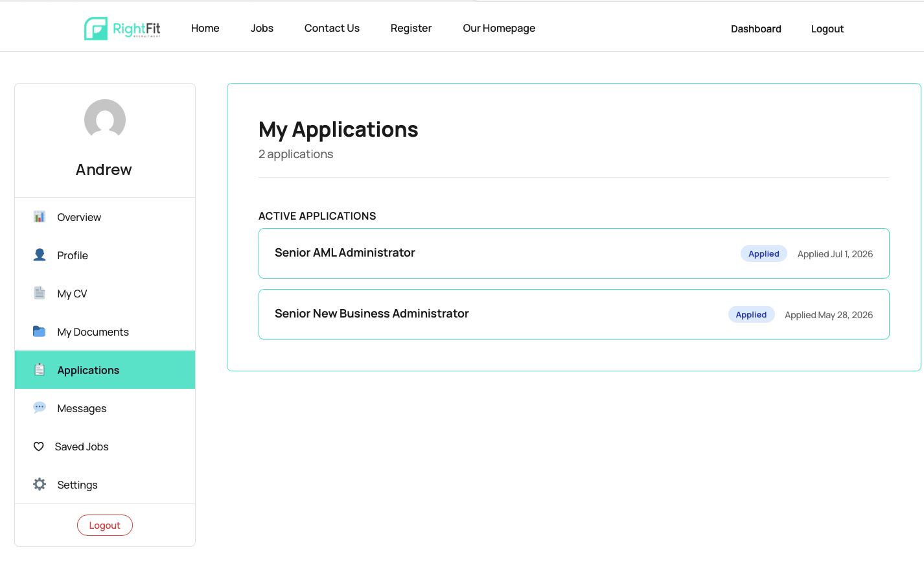Screen dimensions: 924x567
Task: Open Saved Jobs in the sidebar
Action: pos(105,446)
